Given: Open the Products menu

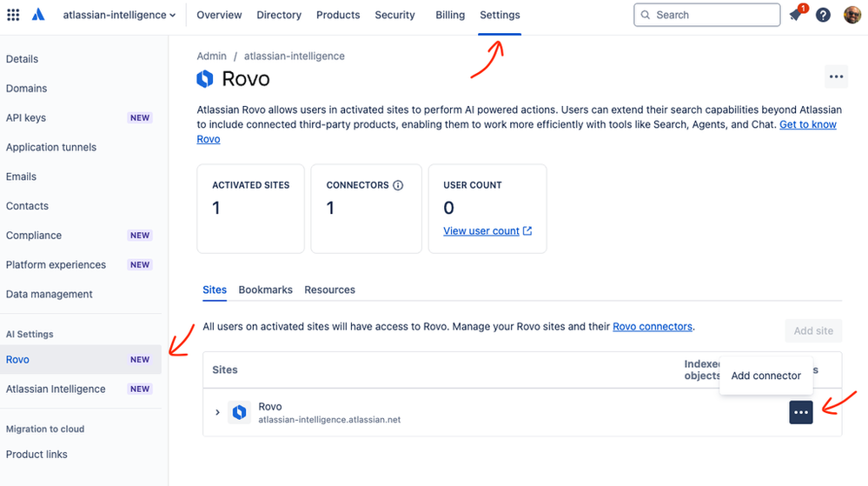Looking at the screenshot, I should coord(338,15).
